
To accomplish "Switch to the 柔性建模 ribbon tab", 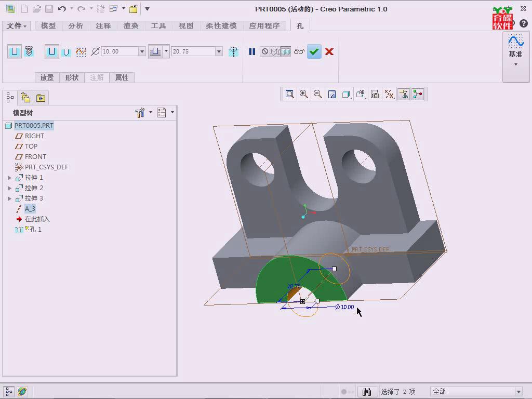I will 221,26.
